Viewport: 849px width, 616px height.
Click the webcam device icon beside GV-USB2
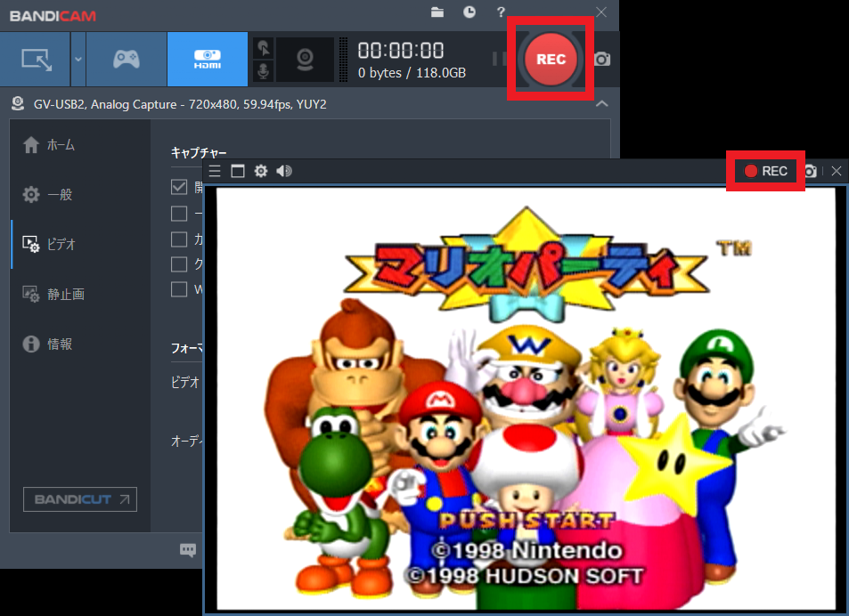click(x=18, y=104)
